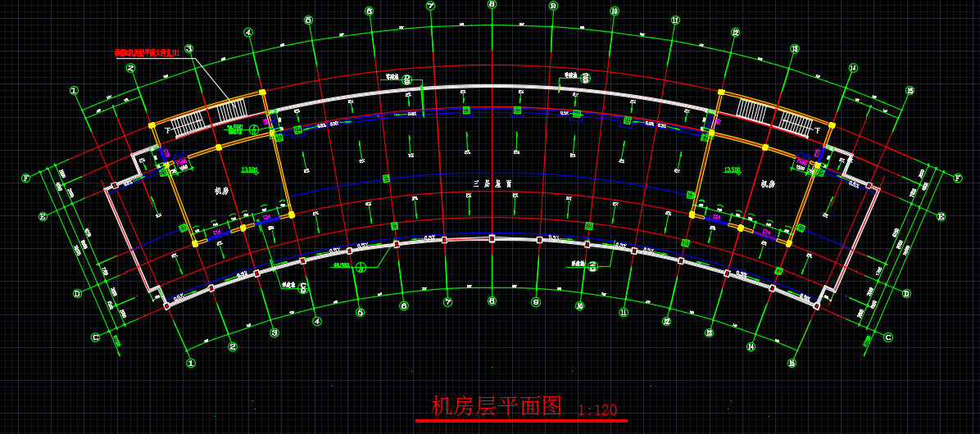This screenshot has height=434, width=980.
Task: Select the red underline bar beneath the title
Action: [x=521, y=421]
